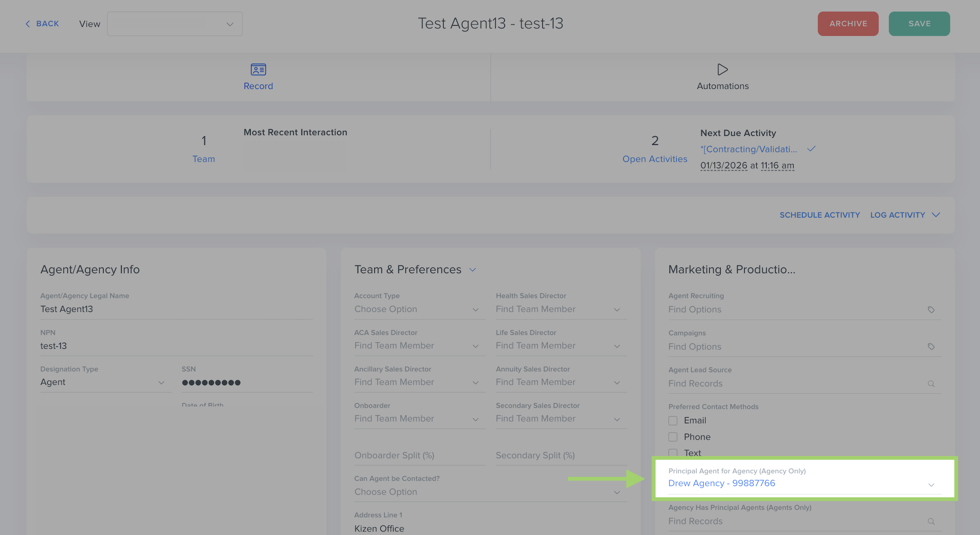The height and width of the screenshot is (535, 980).
Task: Click search icon in Agency Has Principal Agents
Action: coord(931,521)
